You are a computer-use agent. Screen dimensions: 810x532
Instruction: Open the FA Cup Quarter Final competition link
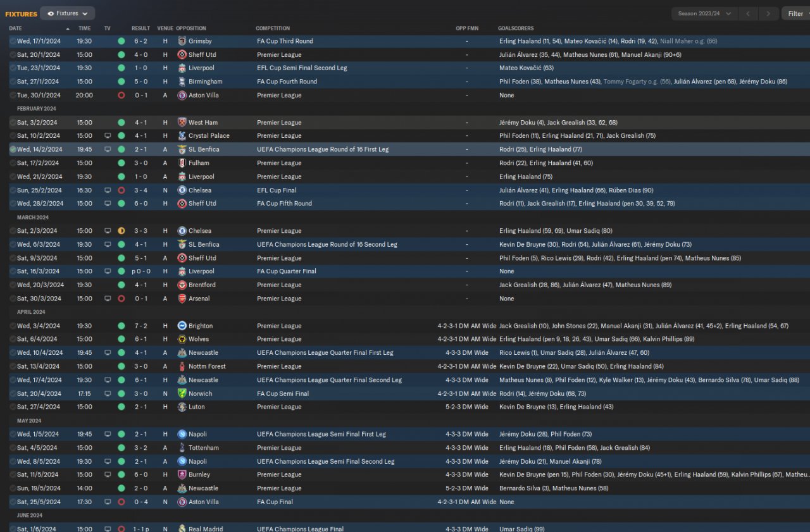coord(287,271)
